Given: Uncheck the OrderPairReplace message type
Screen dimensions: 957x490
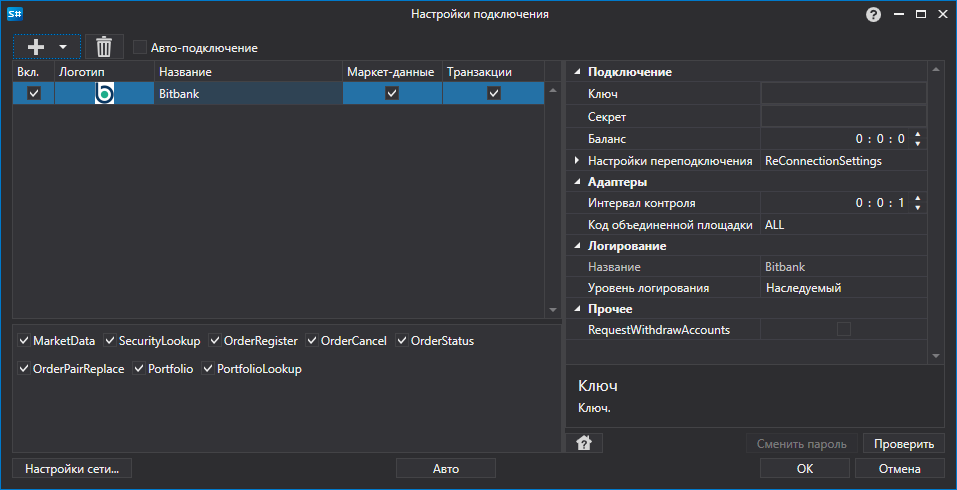Looking at the screenshot, I should (24, 369).
